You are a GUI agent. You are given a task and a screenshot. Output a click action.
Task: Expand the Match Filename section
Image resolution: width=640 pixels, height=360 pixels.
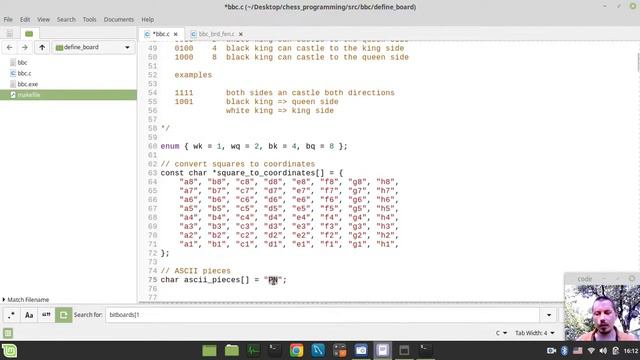click(25, 300)
